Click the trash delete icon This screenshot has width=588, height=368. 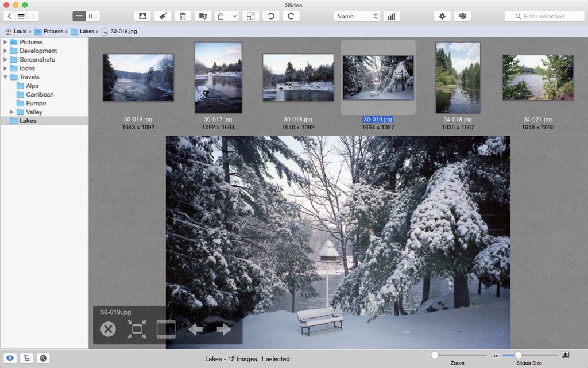pos(183,16)
